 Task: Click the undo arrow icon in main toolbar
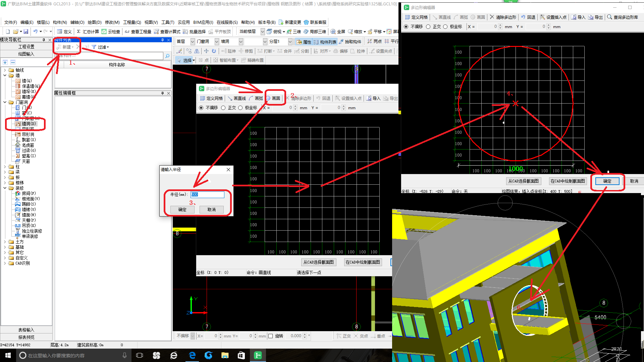click(35, 32)
